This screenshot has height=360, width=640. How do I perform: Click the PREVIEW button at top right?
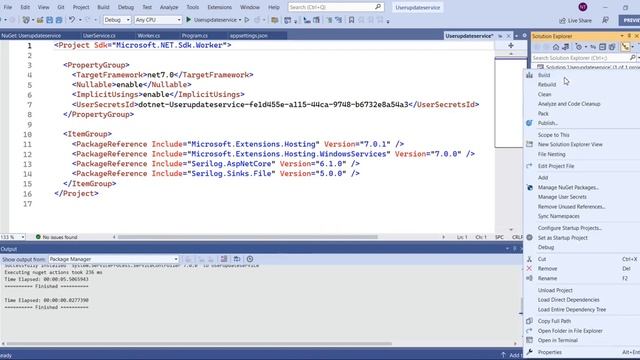(630, 20)
